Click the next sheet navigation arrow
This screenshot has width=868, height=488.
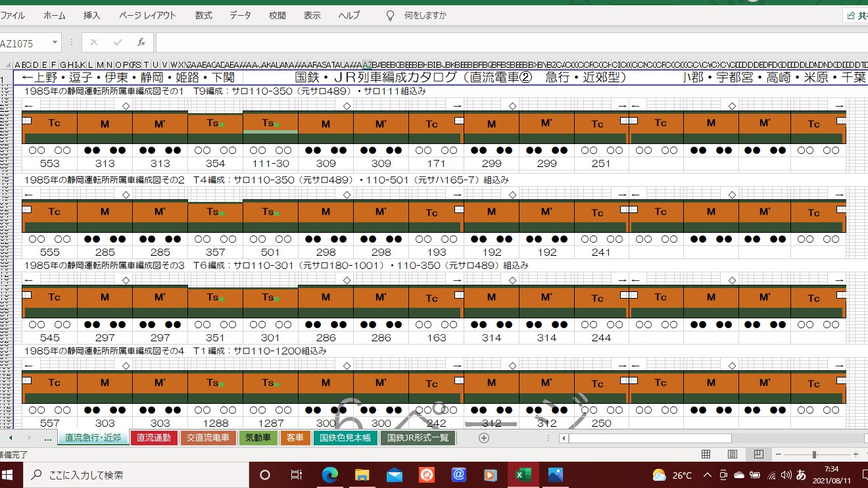coord(28,437)
